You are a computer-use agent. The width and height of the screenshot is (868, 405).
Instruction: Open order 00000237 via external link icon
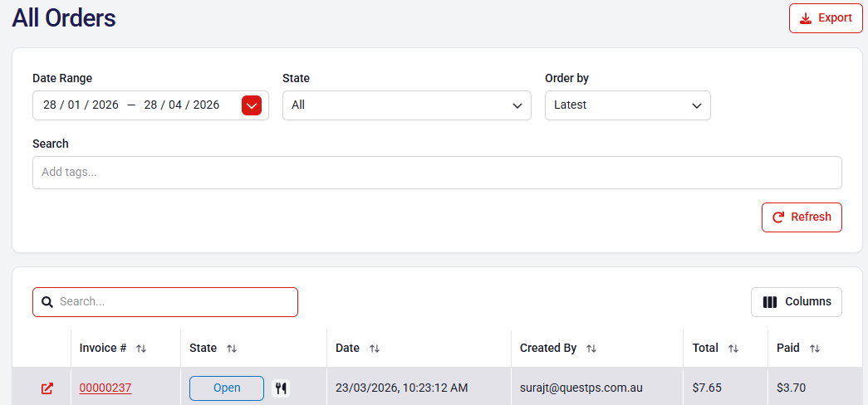click(47, 388)
